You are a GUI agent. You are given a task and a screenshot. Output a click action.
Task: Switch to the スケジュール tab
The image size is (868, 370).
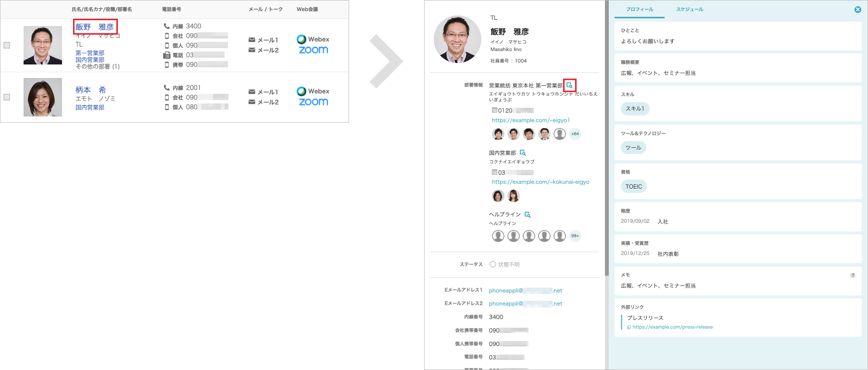click(690, 10)
